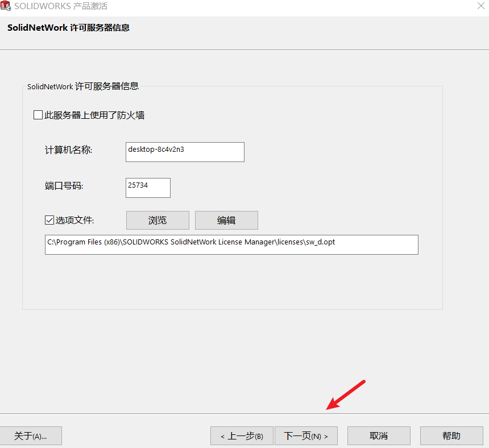
Task: Open the options file with 编辑
Action: click(x=226, y=220)
